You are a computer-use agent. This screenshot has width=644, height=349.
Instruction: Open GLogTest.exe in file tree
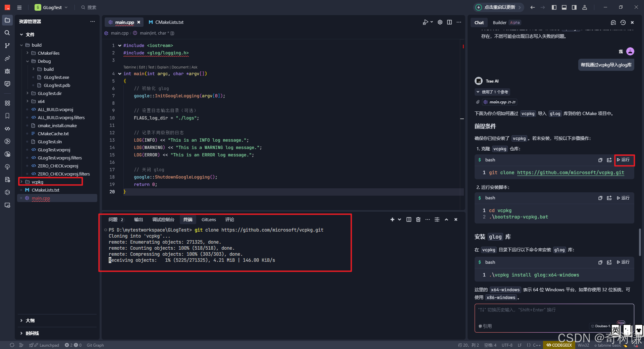tap(56, 77)
